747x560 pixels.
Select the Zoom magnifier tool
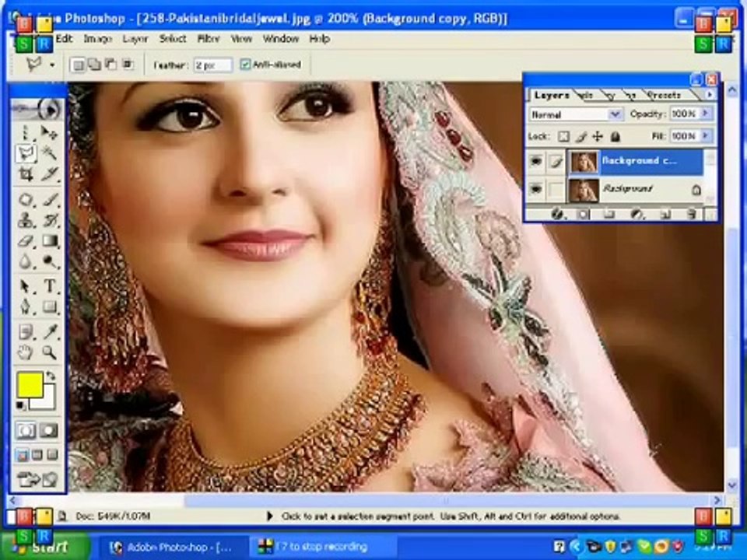pos(50,353)
